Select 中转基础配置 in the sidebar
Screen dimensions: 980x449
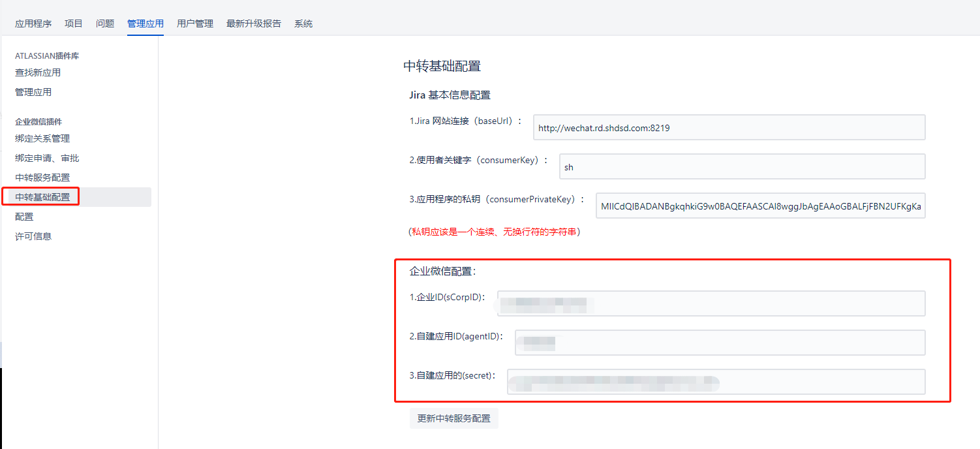tap(42, 197)
